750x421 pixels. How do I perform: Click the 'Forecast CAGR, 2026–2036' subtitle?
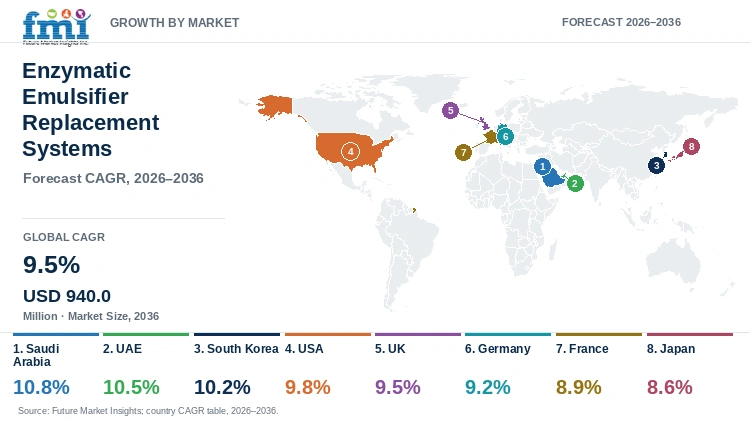point(113,178)
